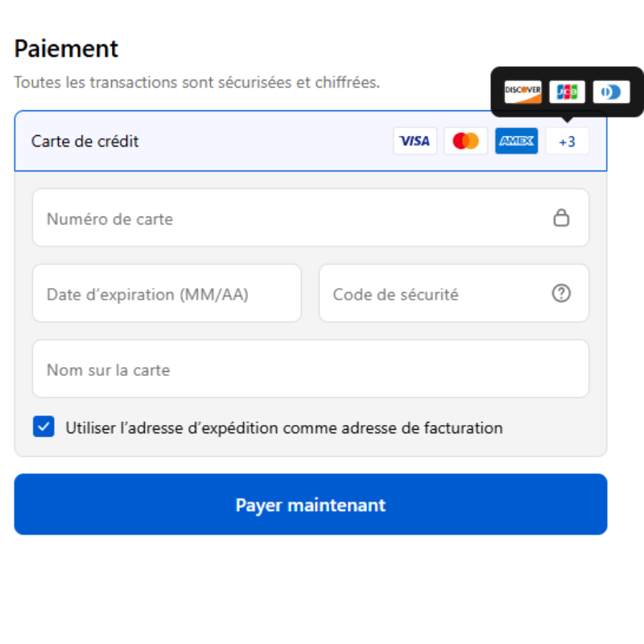Click the Discover logo in the tooltip
This screenshot has height=644, width=644.
(x=522, y=92)
